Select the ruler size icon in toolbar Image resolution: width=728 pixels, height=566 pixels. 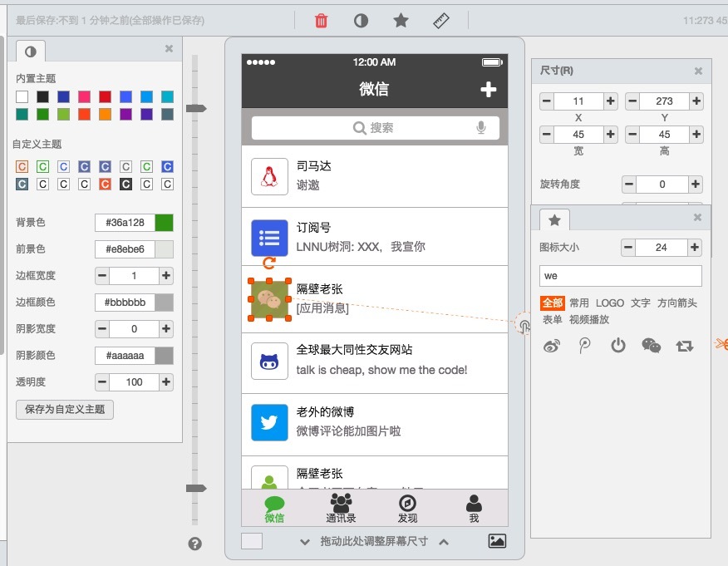click(x=440, y=21)
